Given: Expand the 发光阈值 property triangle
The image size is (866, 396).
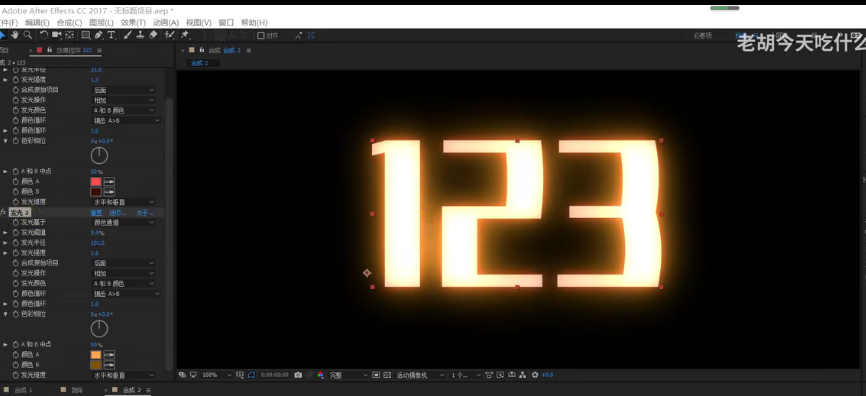Looking at the screenshot, I should [x=6, y=233].
